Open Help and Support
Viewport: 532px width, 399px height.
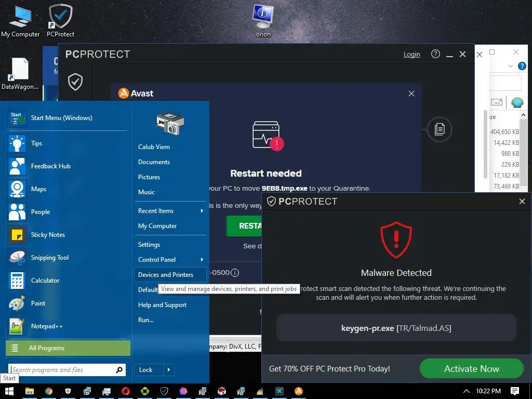pyautogui.click(x=162, y=304)
